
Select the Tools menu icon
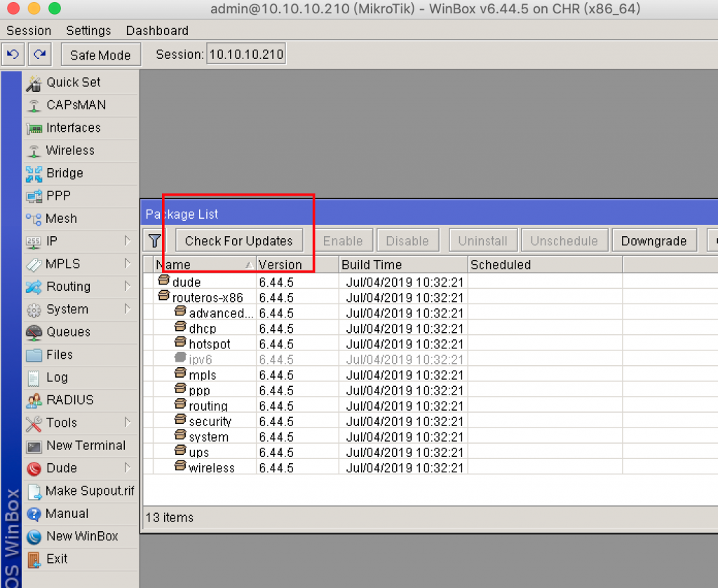pyautogui.click(x=34, y=423)
